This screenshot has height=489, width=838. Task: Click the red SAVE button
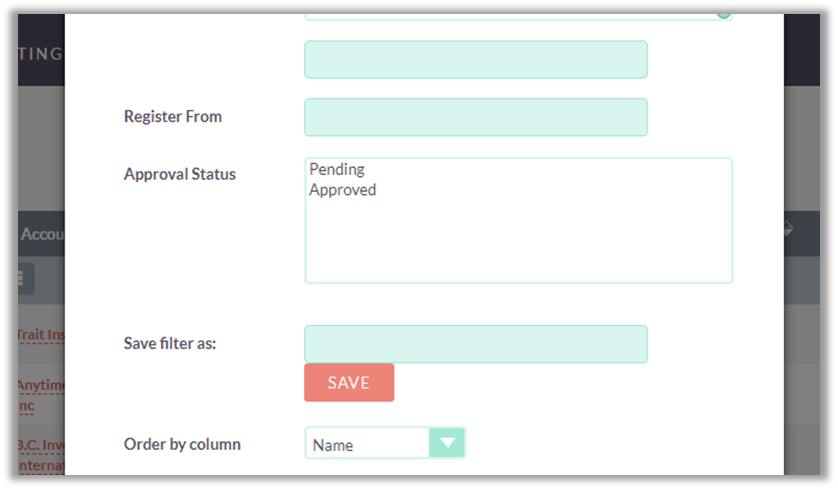click(x=349, y=383)
